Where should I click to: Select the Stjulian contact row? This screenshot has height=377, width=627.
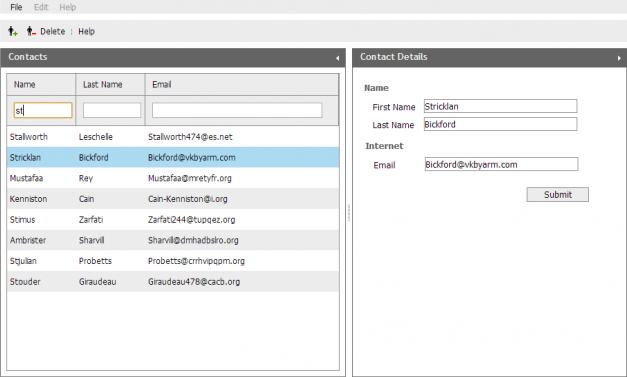pos(173,261)
